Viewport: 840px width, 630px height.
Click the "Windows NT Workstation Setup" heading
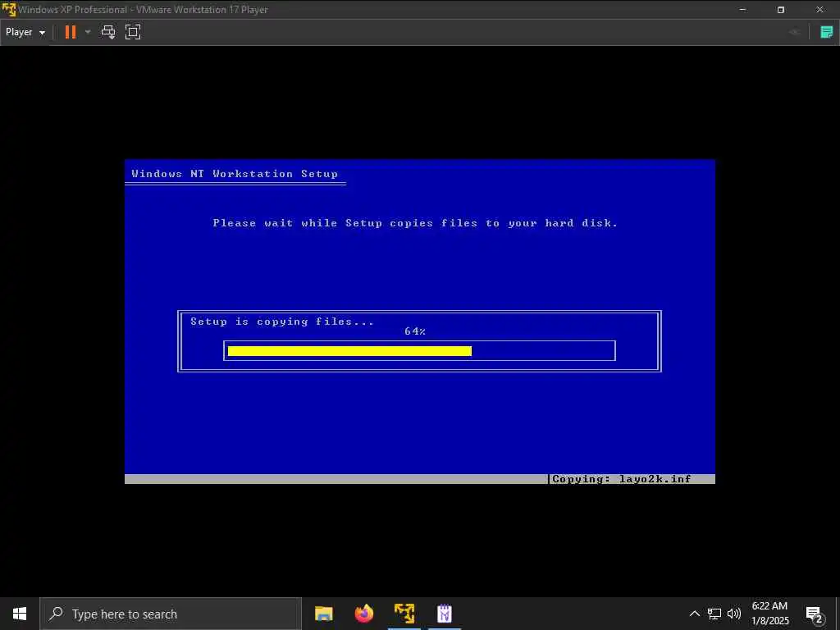235,174
